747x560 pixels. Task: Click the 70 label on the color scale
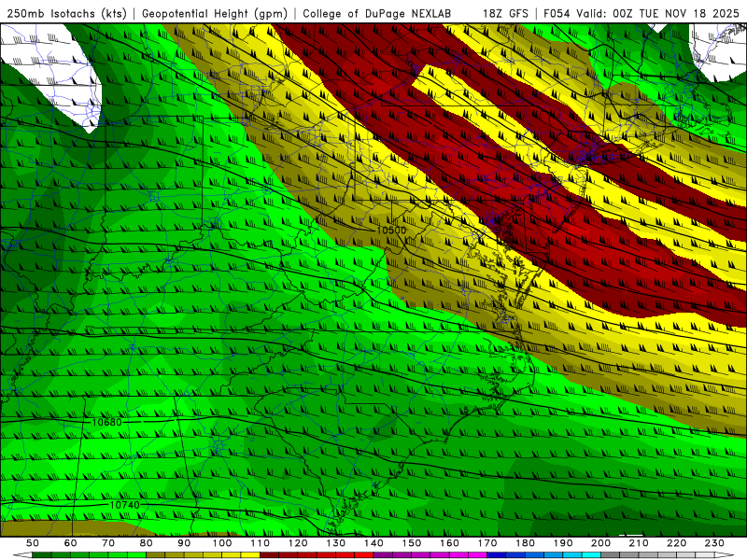click(108, 543)
